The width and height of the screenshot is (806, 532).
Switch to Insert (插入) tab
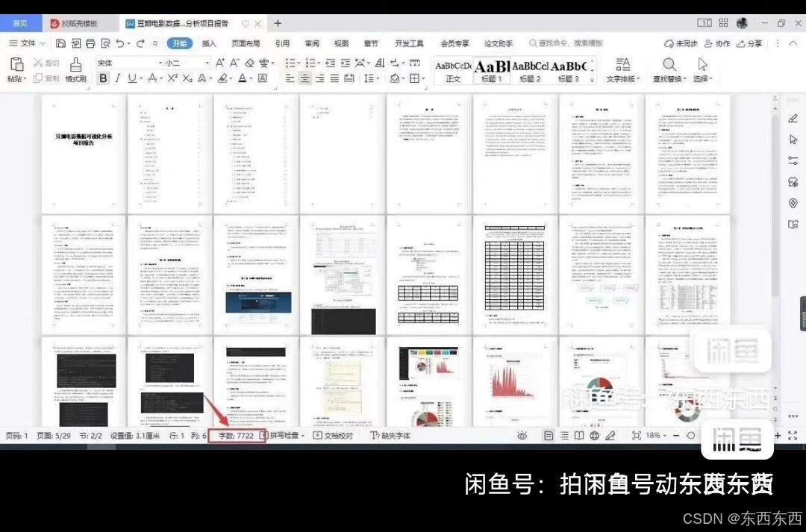pos(209,44)
